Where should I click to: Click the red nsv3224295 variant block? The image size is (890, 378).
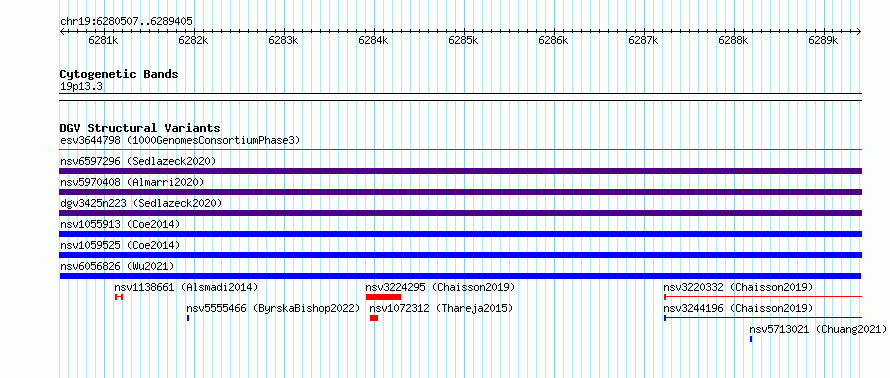(x=384, y=297)
